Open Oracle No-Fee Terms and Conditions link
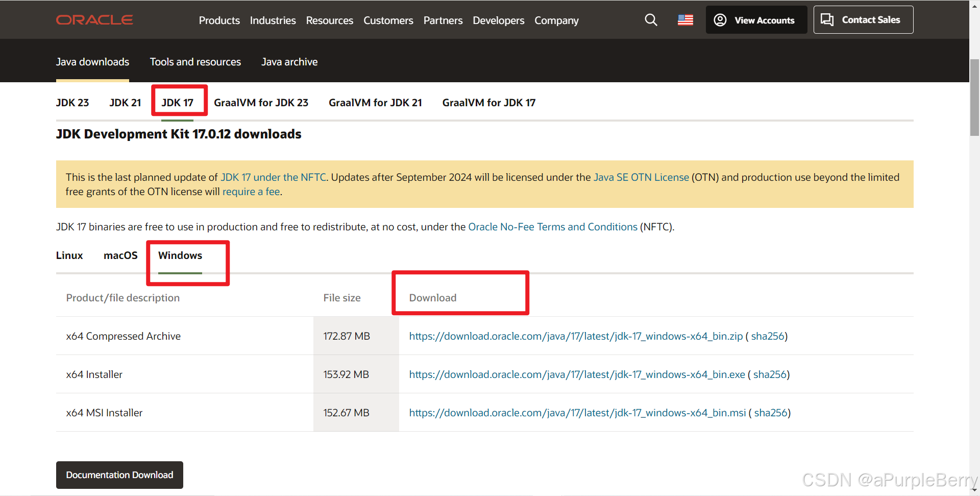980x496 pixels. [553, 227]
